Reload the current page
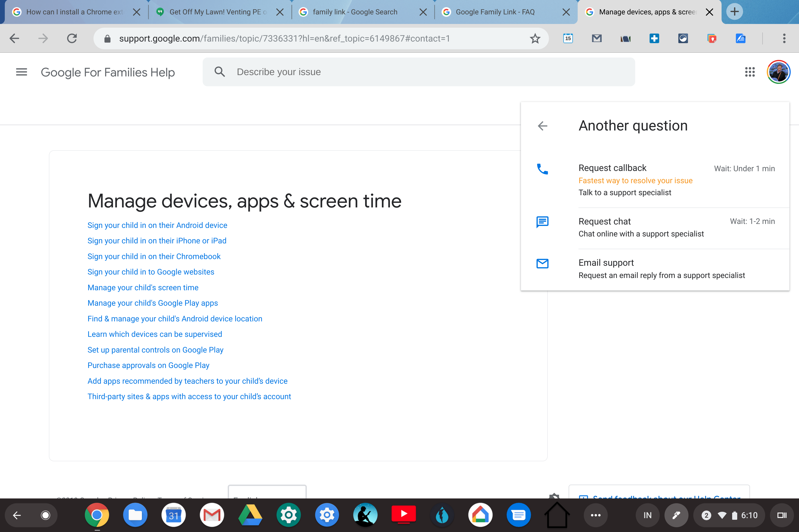 pyautogui.click(x=72, y=38)
